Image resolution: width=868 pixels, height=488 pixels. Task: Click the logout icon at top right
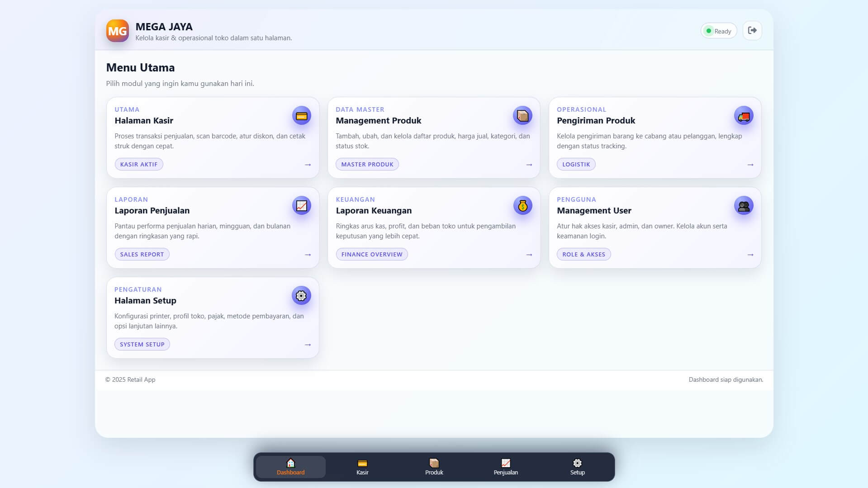pos(752,30)
